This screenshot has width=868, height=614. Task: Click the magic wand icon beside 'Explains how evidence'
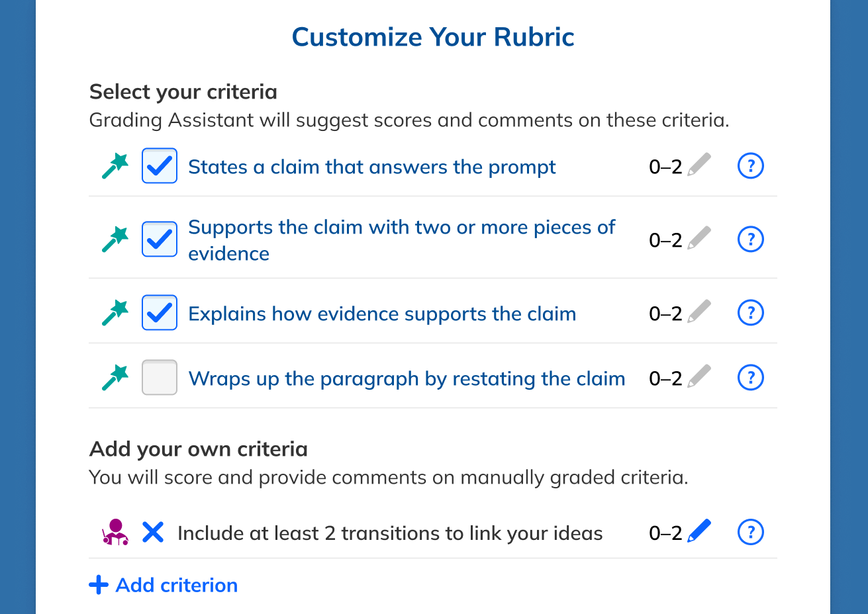tap(115, 313)
